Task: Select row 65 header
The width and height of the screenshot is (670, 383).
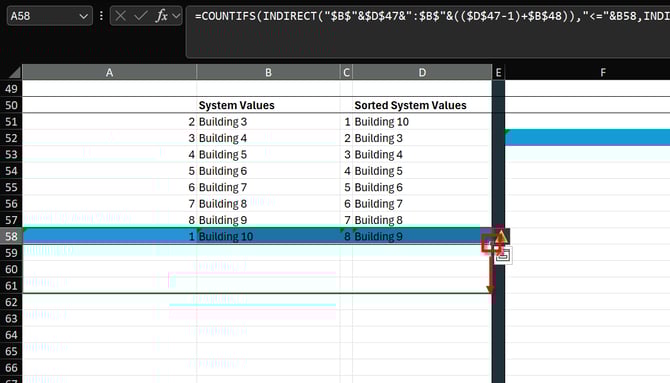Action: click(11, 351)
